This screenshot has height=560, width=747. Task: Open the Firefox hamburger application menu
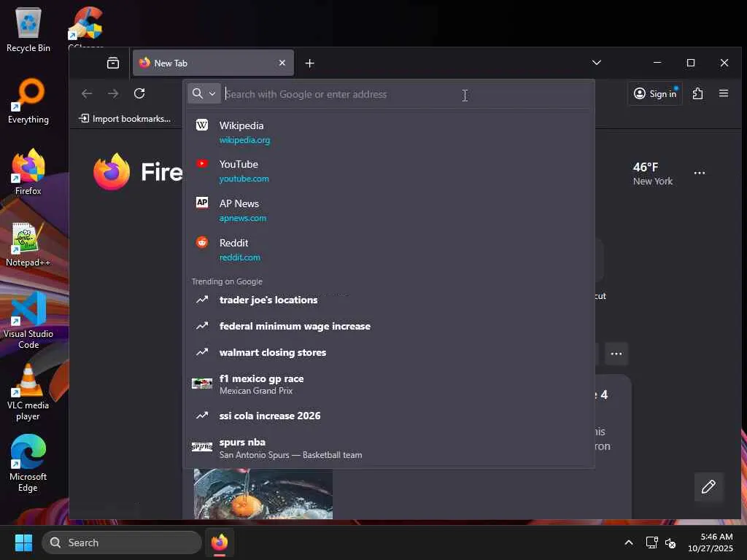pyautogui.click(x=723, y=94)
